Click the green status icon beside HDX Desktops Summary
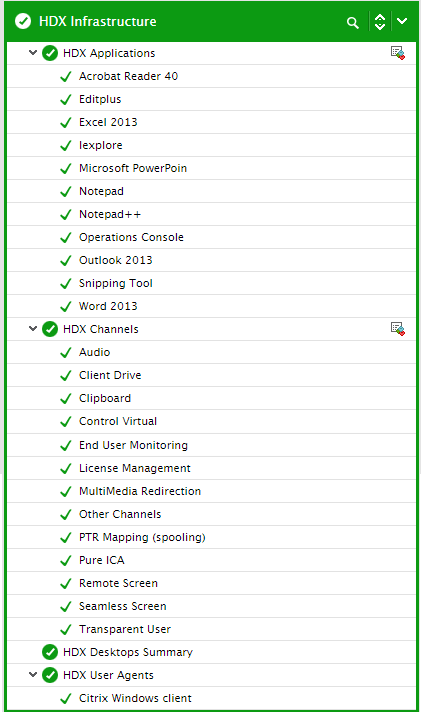The height and width of the screenshot is (712, 421). click(50, 652)
